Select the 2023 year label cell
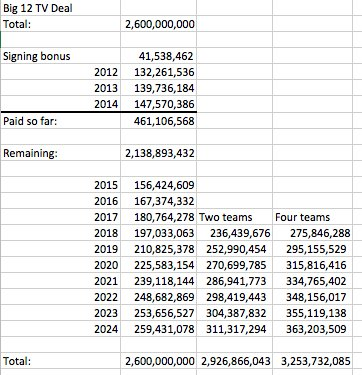This screenshot has width=362, height=375. 60,313
